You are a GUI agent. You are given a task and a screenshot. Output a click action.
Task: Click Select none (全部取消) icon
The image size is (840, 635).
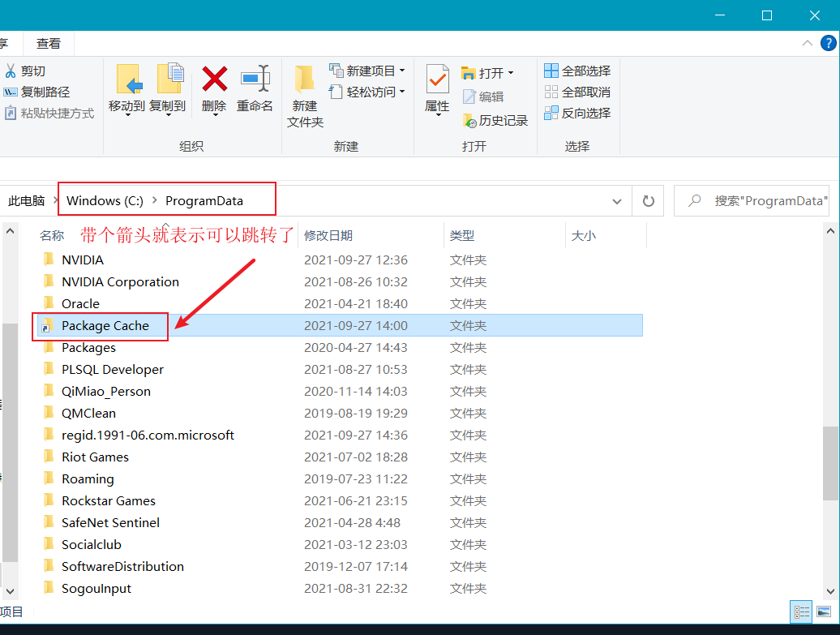[551, 92]
